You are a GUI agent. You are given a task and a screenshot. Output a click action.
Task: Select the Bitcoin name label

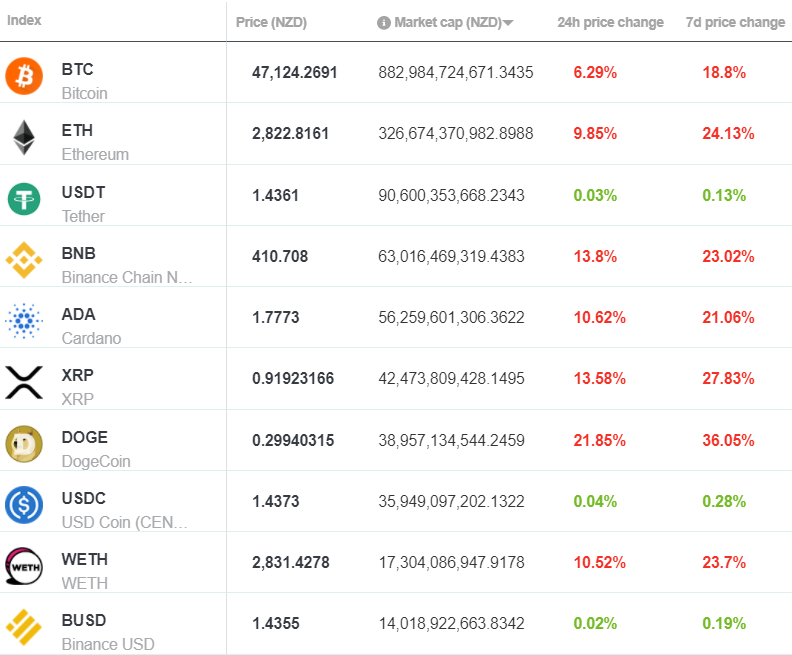[84, 93]
